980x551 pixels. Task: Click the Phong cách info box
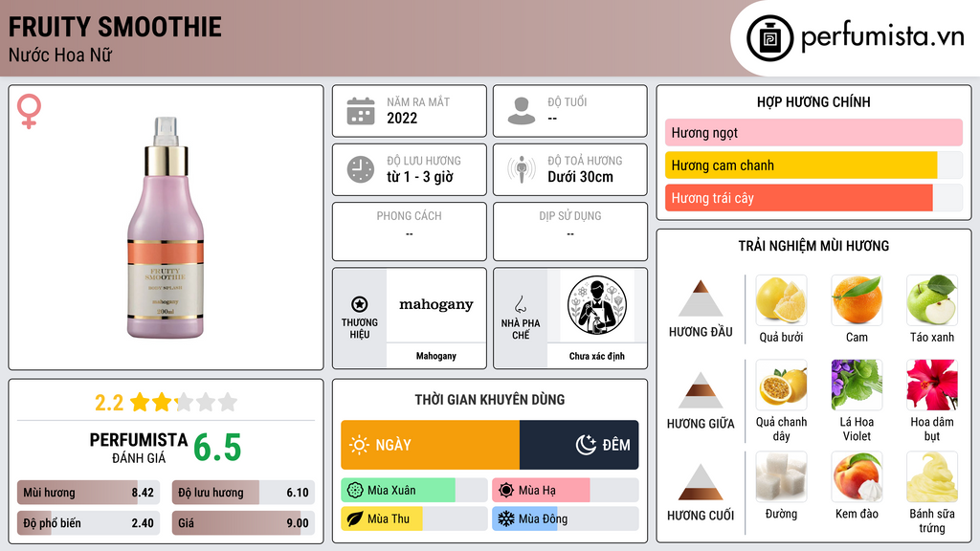410,231
